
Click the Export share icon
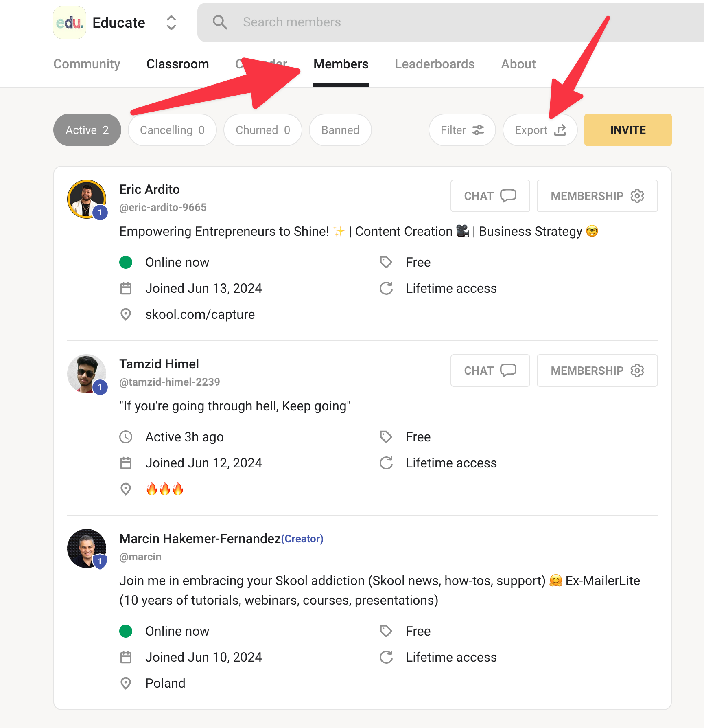tap(561, 130)
